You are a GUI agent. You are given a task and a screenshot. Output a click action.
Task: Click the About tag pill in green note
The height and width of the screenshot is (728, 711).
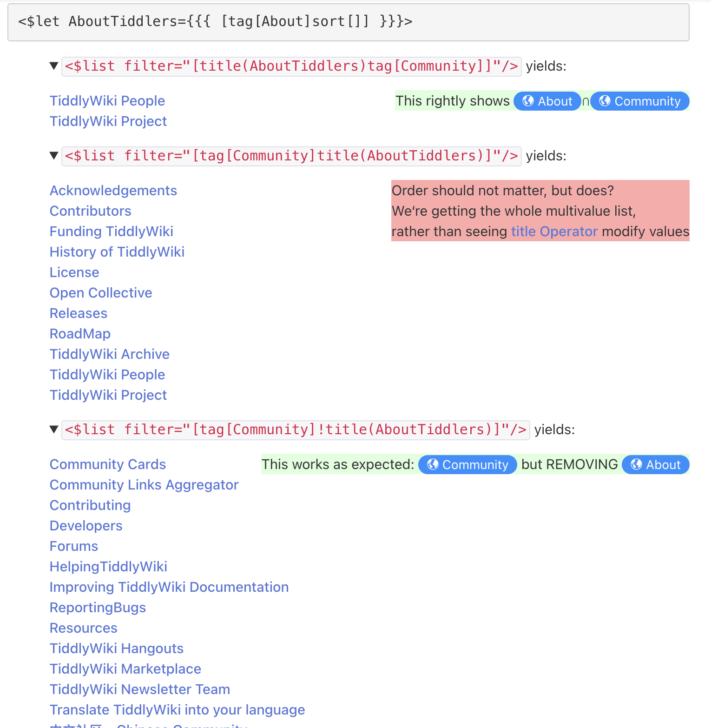click(547, 101)
